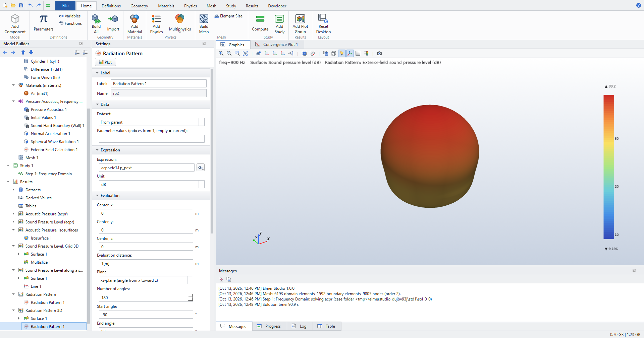Collapse the Study 1 tree node
The width and height of the screenshot is (644, 338).
(x=8, y=166)
